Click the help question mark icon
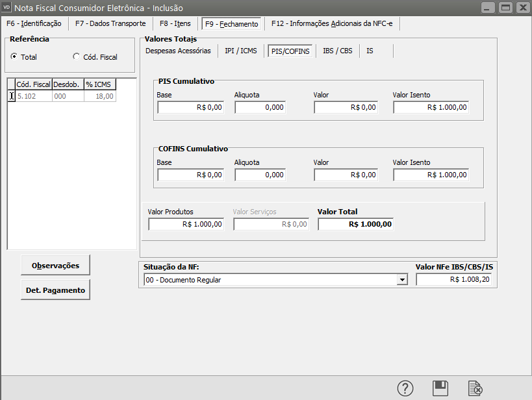This screenshot has height=400, width=532. point(405,388)
